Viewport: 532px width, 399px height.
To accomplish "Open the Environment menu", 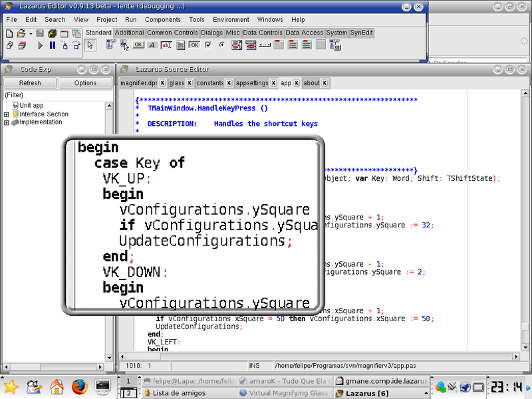I will (231, 19).
